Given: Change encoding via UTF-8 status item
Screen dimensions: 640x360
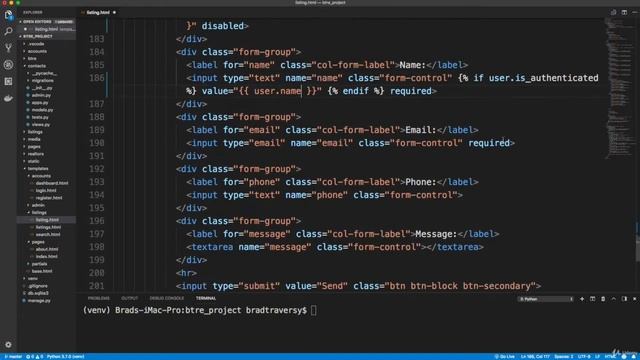Looking at the screenshot, I should (x=584, y=356).
